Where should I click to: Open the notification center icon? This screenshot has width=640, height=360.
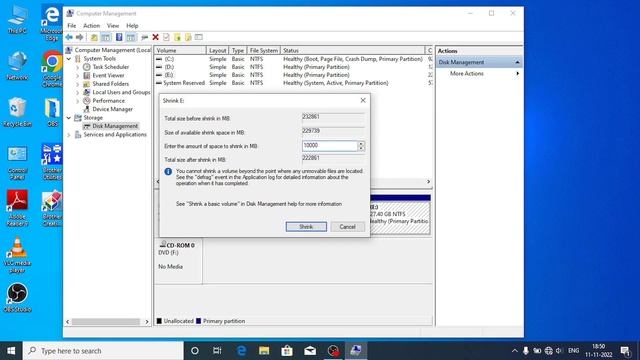[625, 351]
